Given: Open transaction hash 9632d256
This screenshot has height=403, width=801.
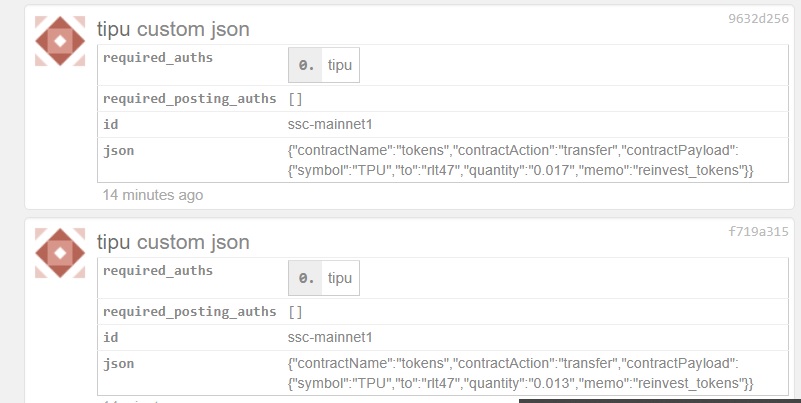Looking at the screenshot, I should pos(759,19).
